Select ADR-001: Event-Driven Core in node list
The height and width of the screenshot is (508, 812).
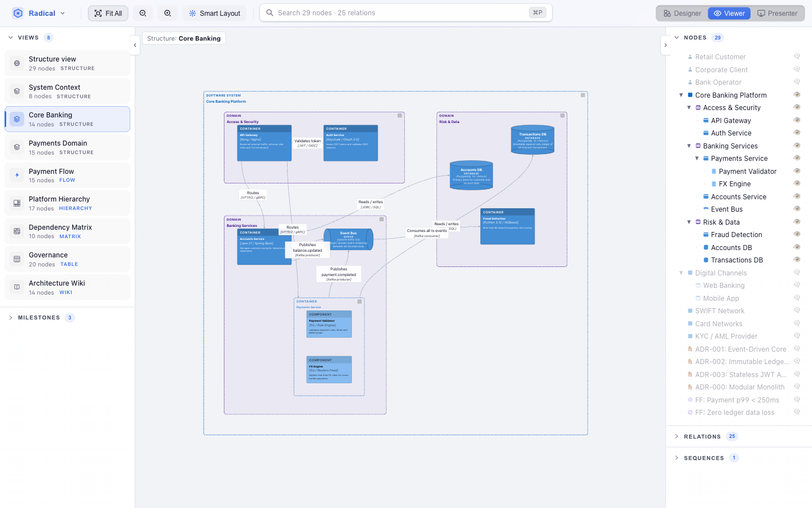point(740,349)
